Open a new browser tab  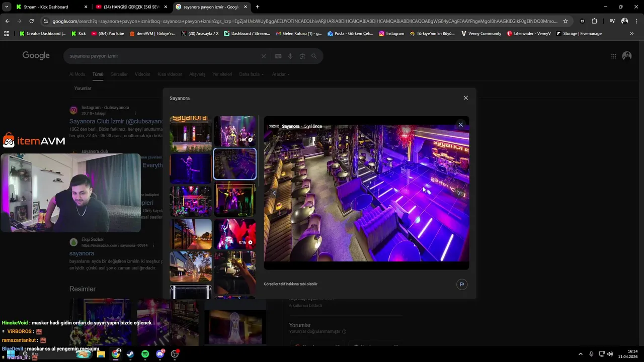[x=258, y=7]
